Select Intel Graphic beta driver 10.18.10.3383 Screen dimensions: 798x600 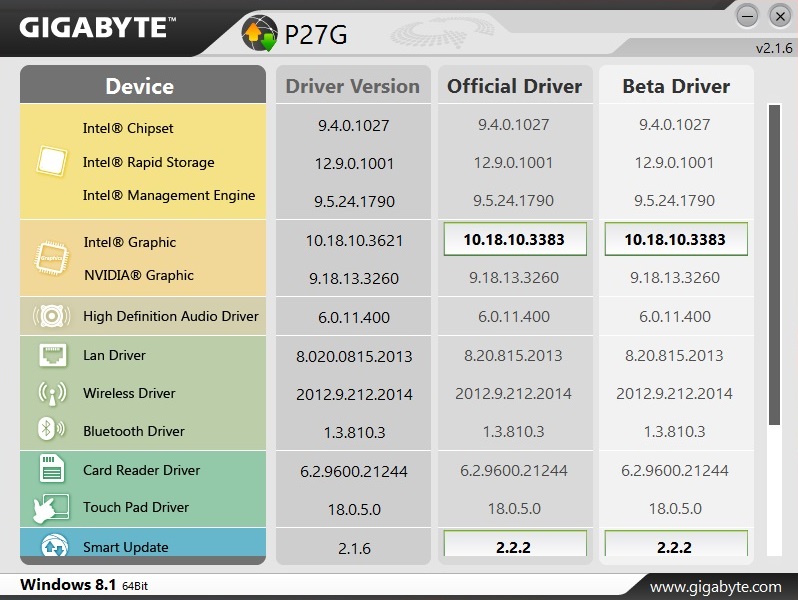pos(675,240)
